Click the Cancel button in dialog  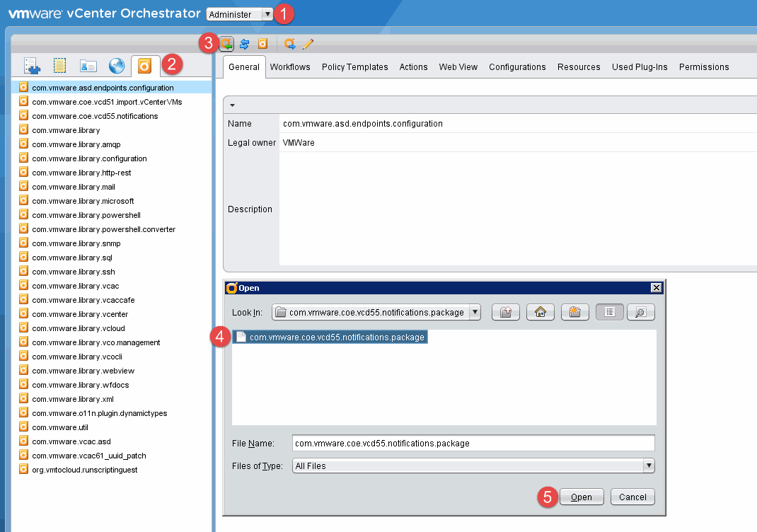pos(632,497)
